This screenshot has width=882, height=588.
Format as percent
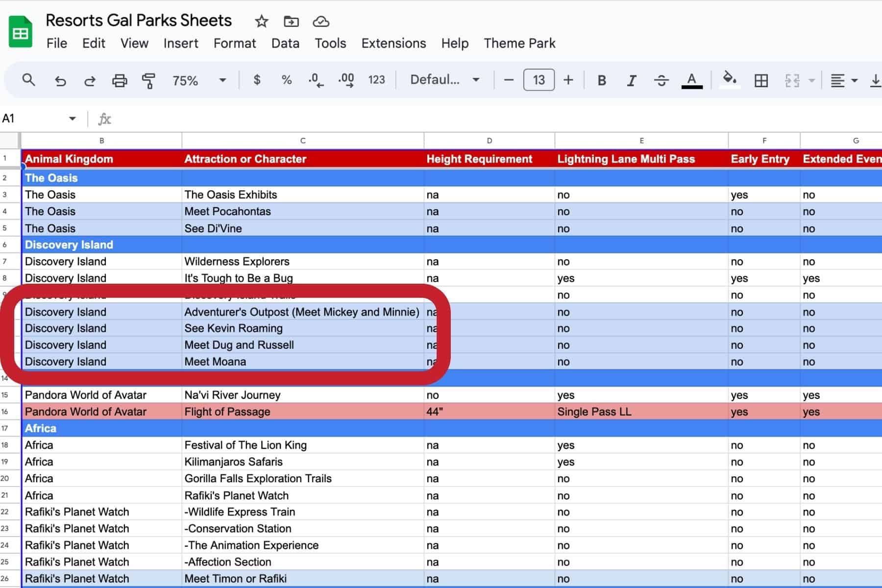click(287, 80)
